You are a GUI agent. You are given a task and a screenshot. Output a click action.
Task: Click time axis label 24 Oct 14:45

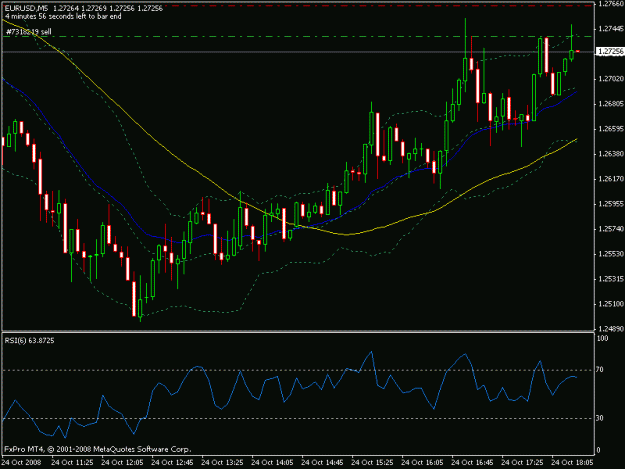point(322,463)
